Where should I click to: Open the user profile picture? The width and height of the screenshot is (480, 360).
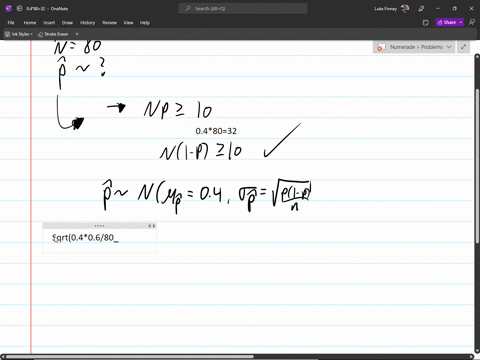coord(405,9)
